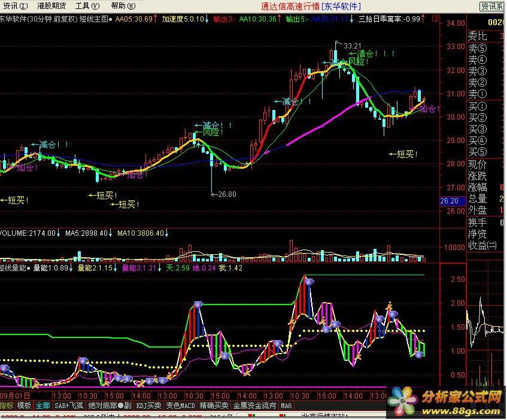Click the 量能1:0.89 readout
The image size is (507, 420).
click(x=50, y=268)
